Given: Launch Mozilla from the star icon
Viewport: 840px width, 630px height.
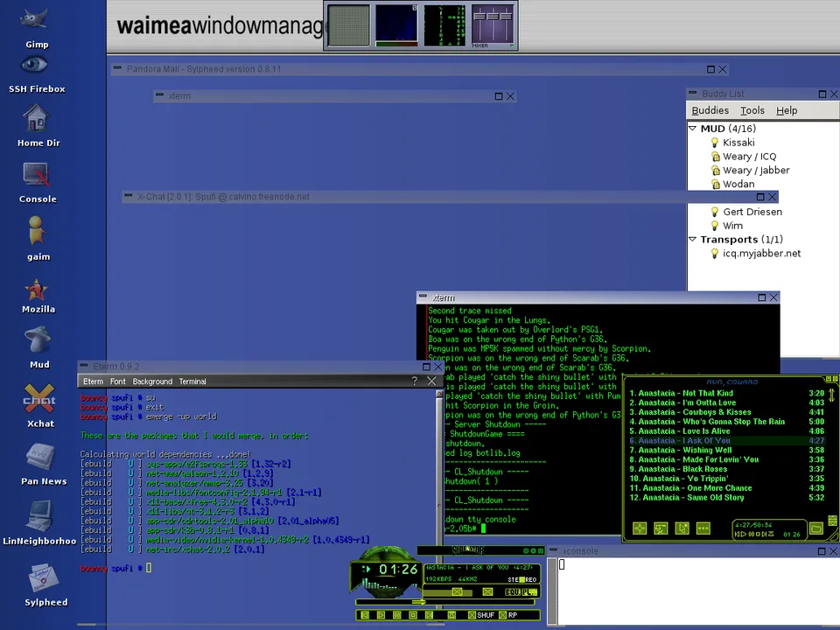Looking at the screenshot, I should 37,290.
